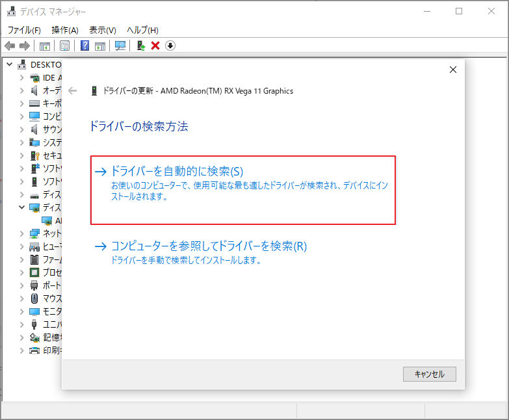Click the キャンセル button
The image size is (509, 420).
(x=430, y=374)
